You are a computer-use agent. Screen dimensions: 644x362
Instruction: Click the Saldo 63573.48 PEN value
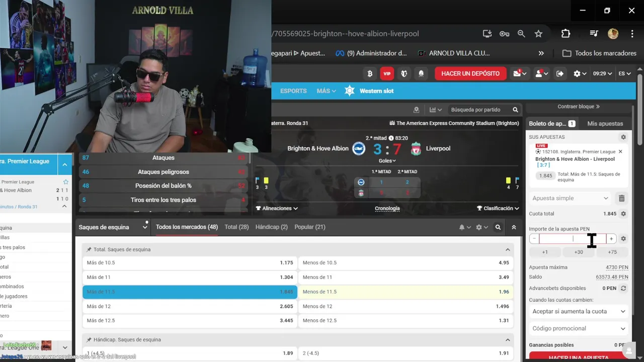(x=612, y=277)
